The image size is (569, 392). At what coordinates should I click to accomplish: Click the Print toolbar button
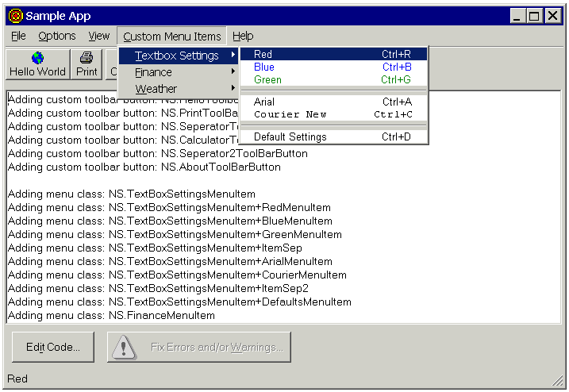coord(87,64)
